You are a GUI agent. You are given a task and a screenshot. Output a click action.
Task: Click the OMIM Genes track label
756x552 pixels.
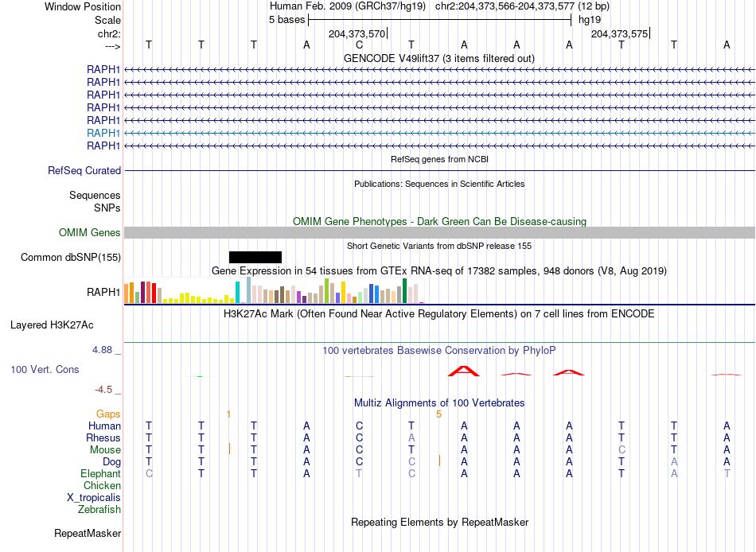coord(90,233)
